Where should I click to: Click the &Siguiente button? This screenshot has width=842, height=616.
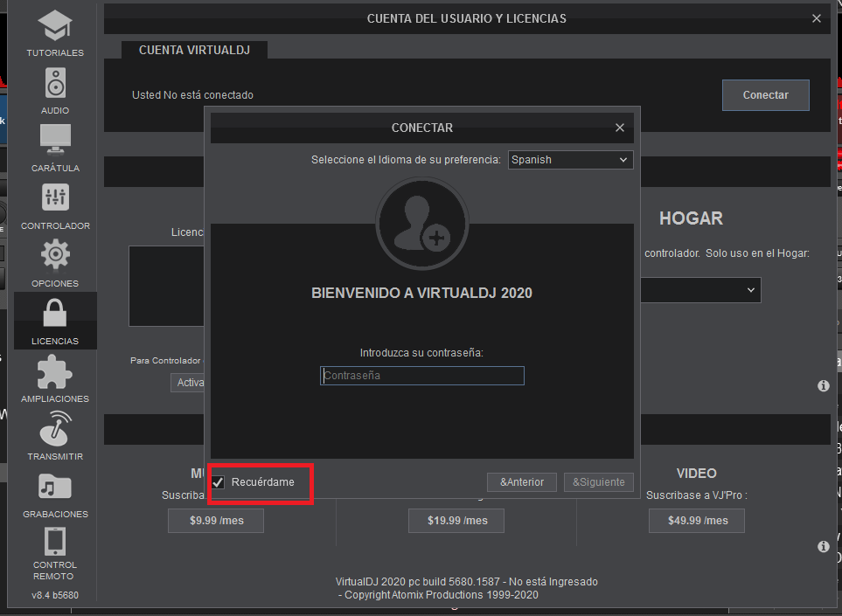[x=599, y=481]
